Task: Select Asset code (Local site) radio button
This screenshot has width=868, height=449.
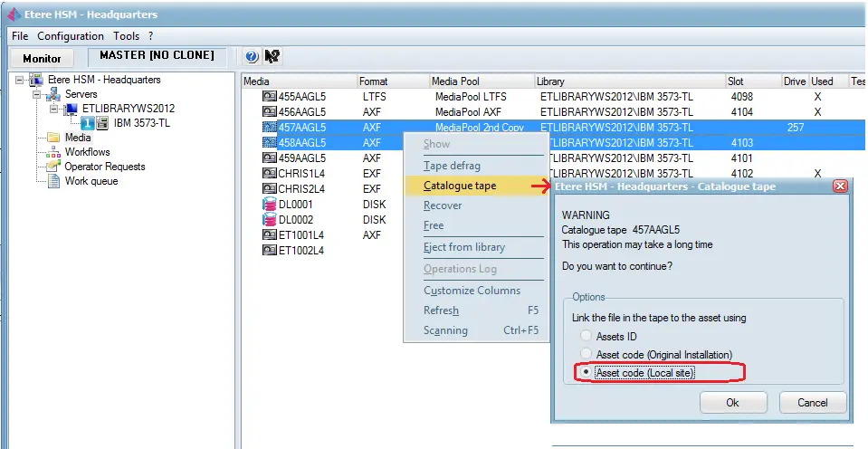Action: point(587,372)
